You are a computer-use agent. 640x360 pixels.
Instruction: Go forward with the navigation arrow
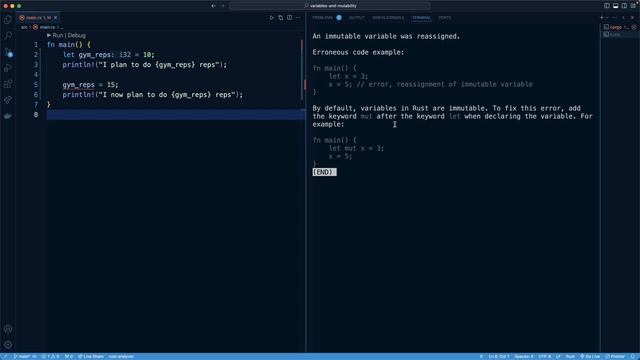(x=223, y=6)
